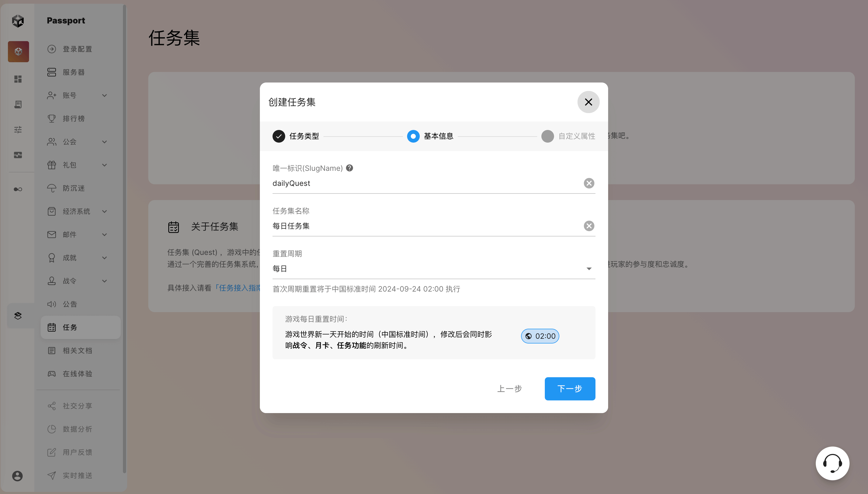Click the Unity cube logo
Image resolution: width=868 pixels, height=494 pixels.
pos(18,21)
